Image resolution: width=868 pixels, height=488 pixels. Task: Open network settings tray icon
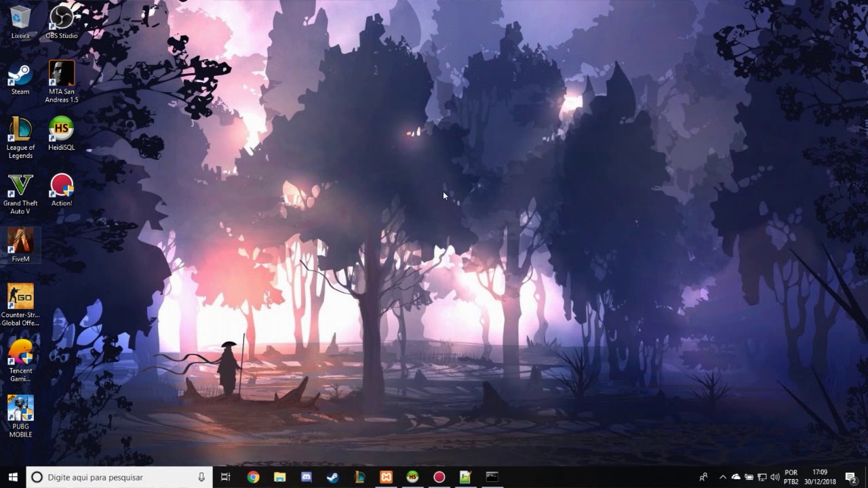pyautogui.click(x=762, y=477)
